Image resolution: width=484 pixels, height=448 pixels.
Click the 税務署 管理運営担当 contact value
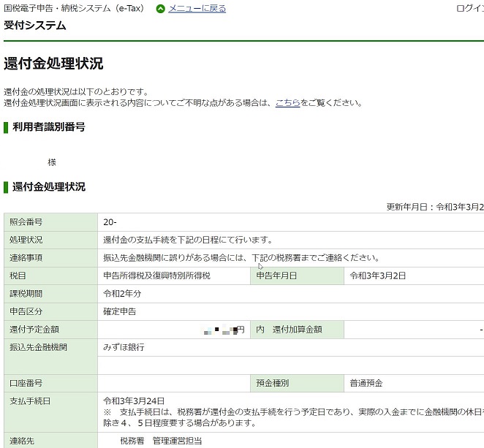[x=161, y=441]
